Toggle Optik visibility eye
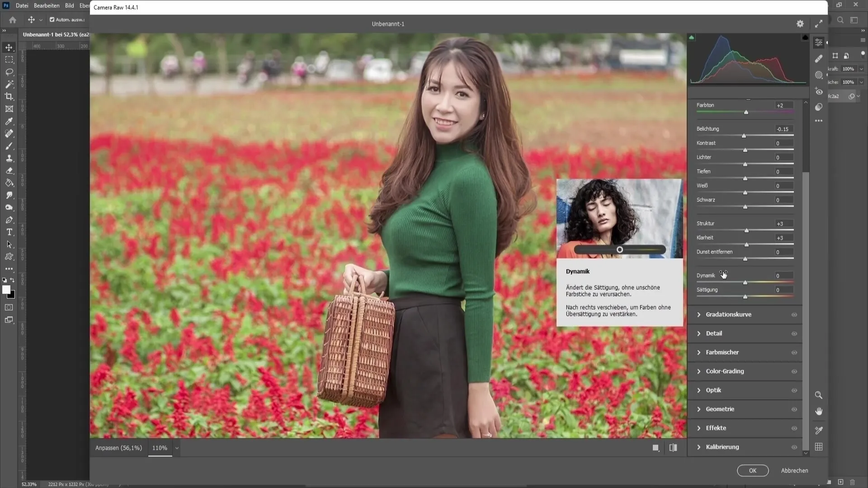 [x=794, y=391]
